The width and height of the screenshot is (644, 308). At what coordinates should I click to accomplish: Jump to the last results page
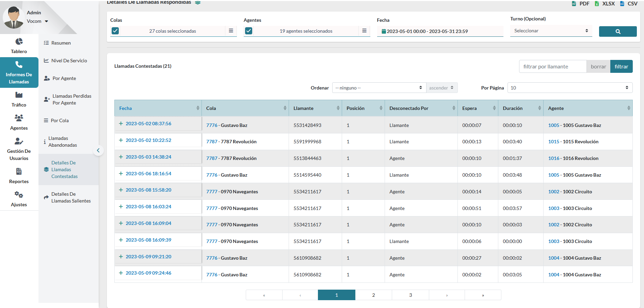483,295
